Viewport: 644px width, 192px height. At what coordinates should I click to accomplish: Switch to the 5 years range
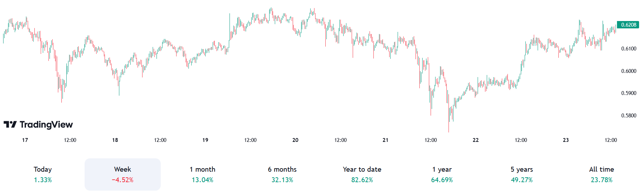coord(522,174)
